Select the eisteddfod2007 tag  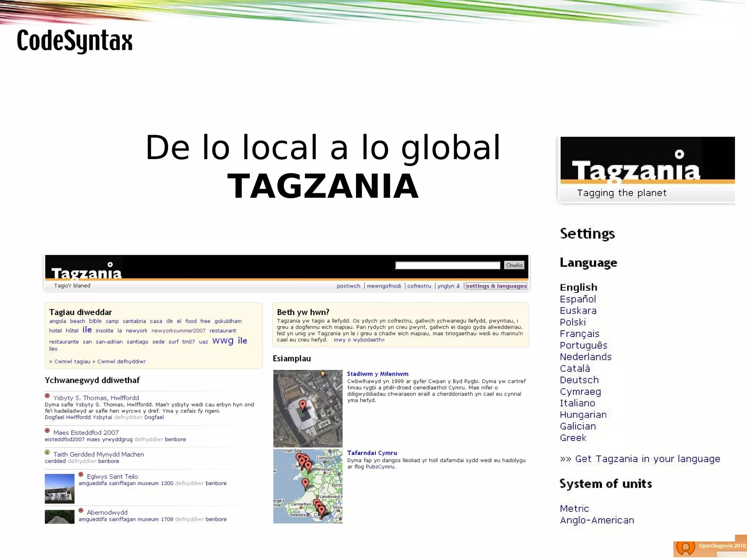coord(65,439)
